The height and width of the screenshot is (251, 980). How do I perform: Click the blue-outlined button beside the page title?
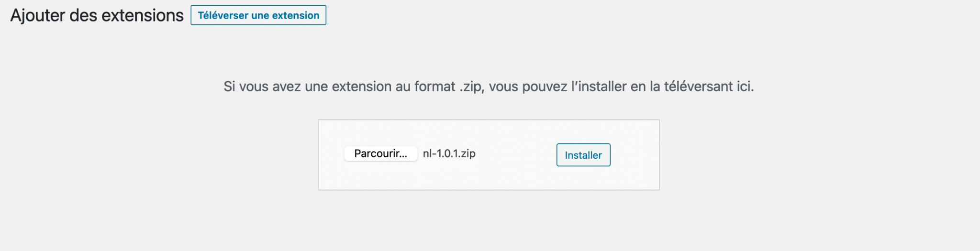258,15
